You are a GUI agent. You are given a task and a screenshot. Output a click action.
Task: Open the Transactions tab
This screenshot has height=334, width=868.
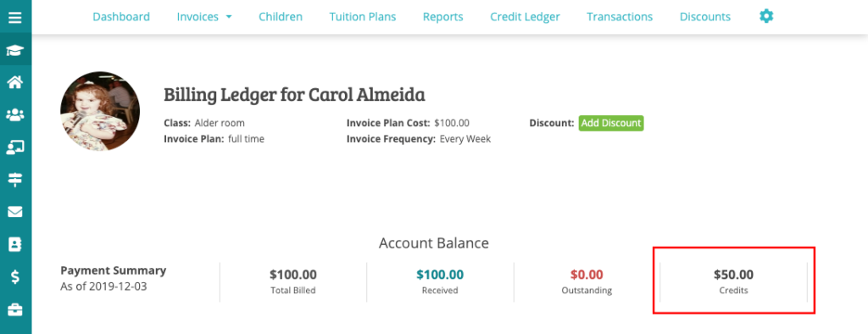pos(620,17)
